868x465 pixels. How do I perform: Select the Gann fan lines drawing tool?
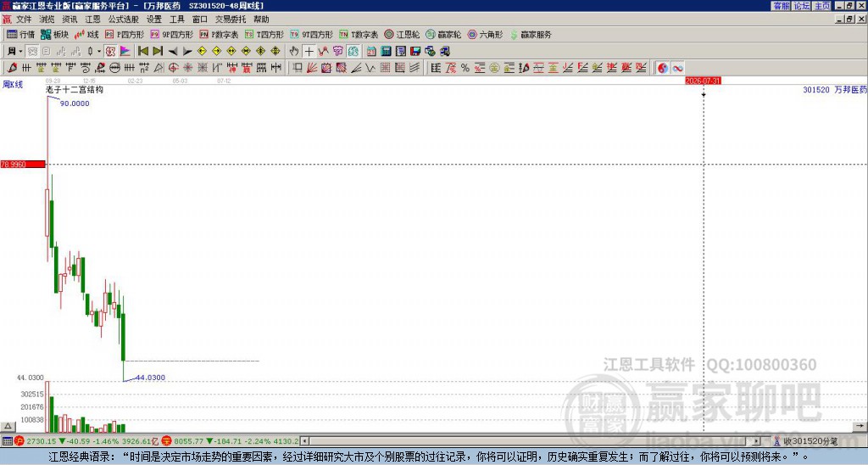point(312,68)
